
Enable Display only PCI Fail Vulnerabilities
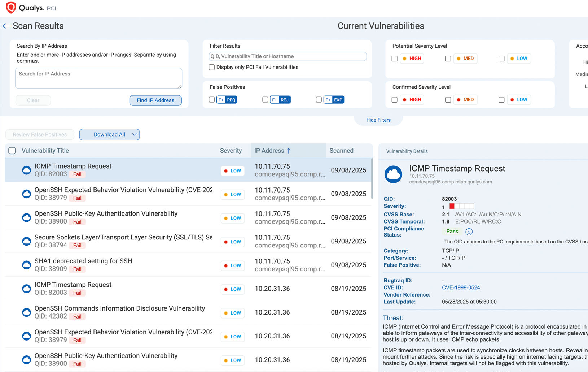[x=212, y=67]
